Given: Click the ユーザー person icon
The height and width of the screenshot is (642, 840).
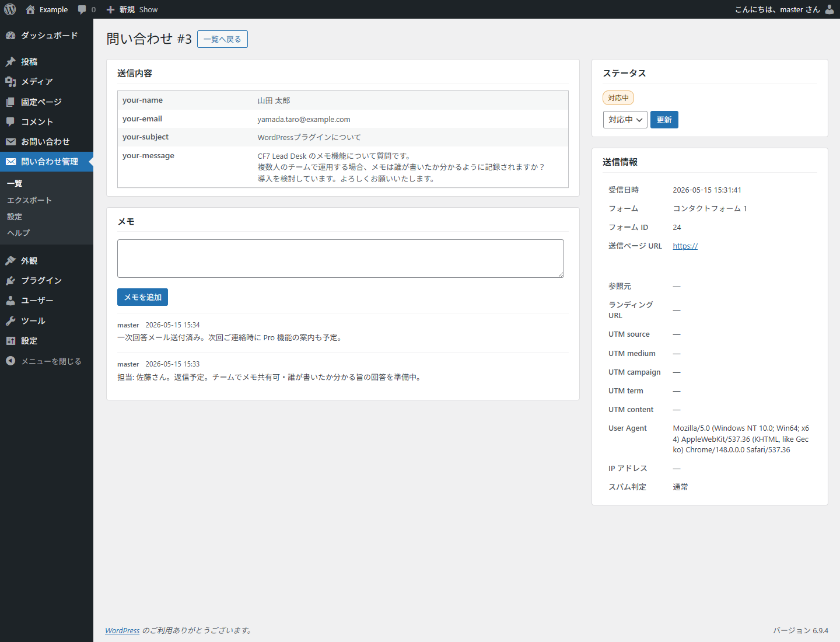Looking at the screenshot, I should [x=10, y=301].
